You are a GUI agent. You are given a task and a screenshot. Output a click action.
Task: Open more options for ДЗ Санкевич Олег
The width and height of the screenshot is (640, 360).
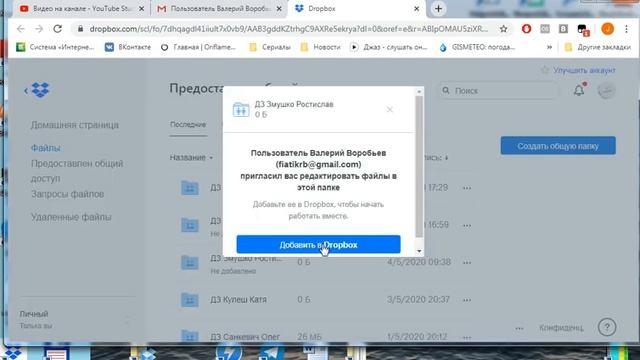click(467, 338)
